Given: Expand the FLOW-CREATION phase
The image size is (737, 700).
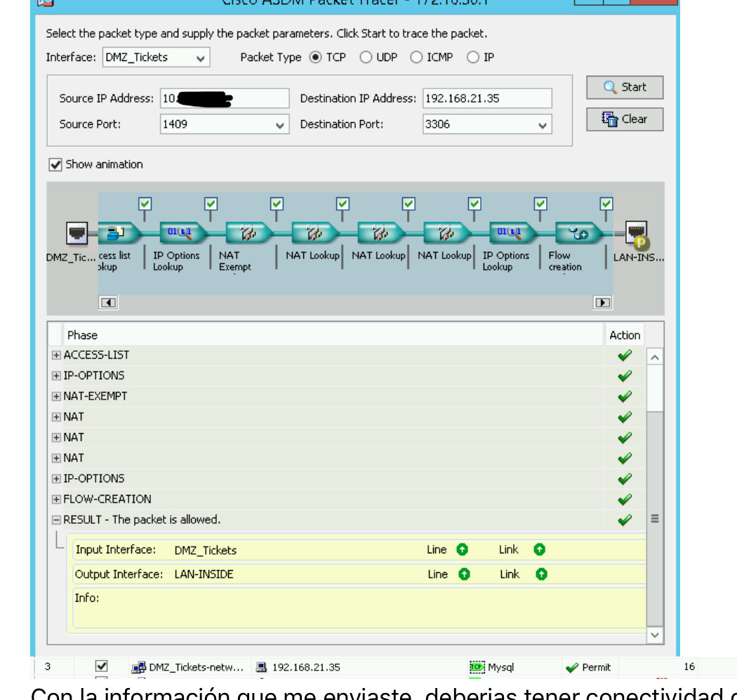Looking at the screenshot, I should point(56,499).
